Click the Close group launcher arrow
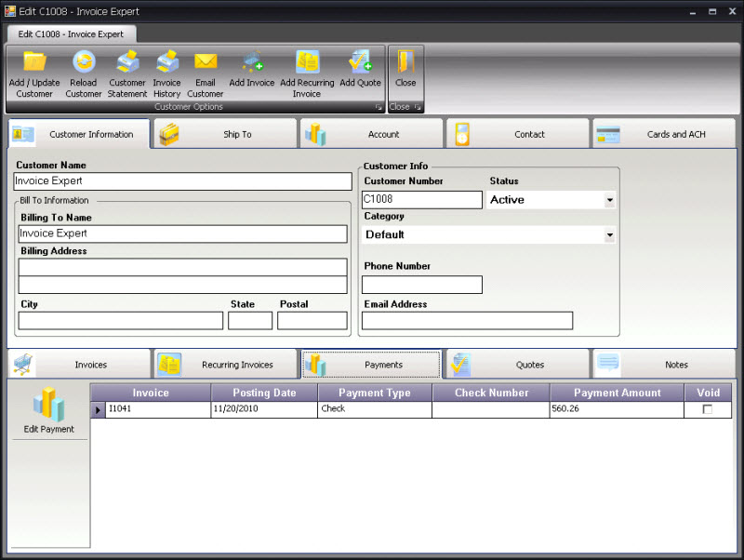The width and height of the screenshot is (744, 560). click(x=417, y=107)
